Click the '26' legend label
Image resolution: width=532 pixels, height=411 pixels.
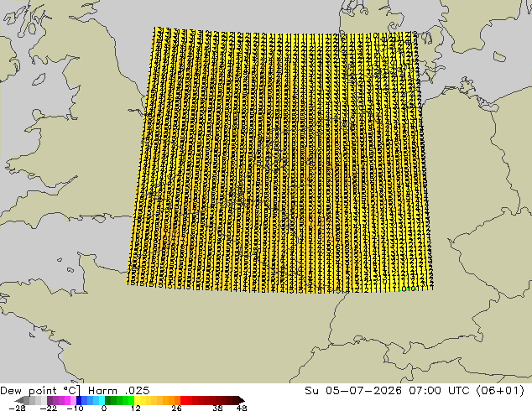click(176, 408)
